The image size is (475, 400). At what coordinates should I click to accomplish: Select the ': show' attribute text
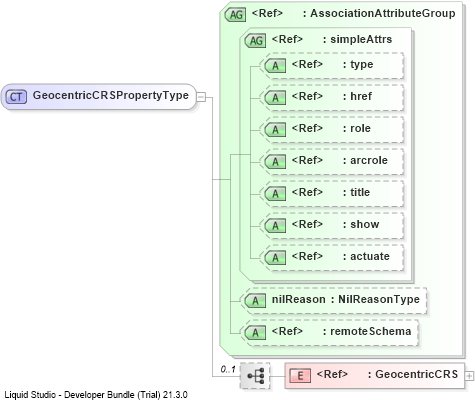[x=361, y=224]
